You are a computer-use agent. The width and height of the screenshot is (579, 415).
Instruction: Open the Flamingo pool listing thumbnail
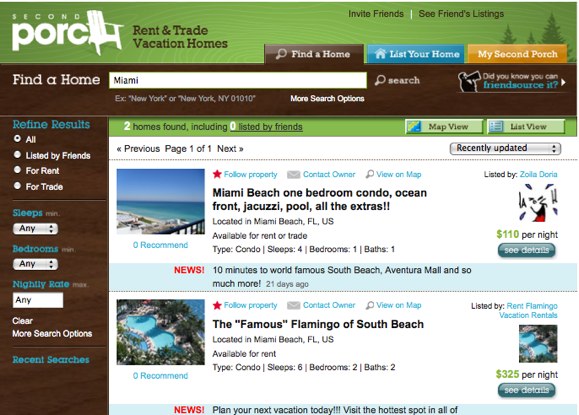point(161,332)
